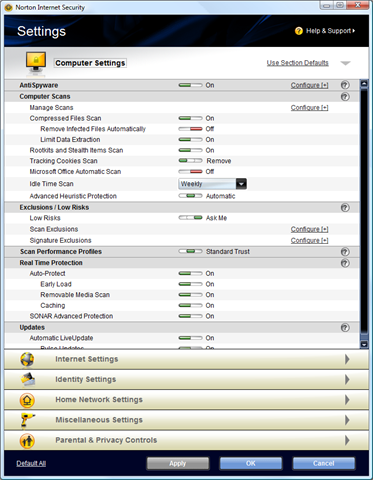Click the Identity Settings cards icon
The image size is (373, 480).
(28, 380)
